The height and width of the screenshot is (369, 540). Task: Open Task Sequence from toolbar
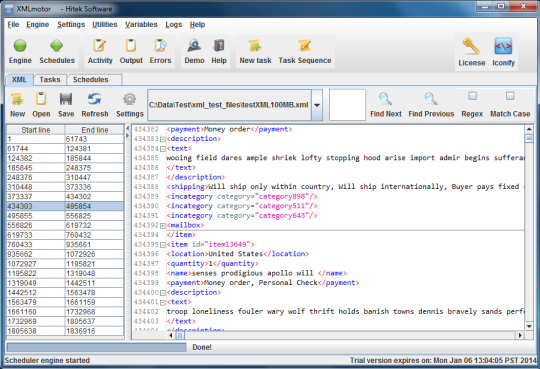click(305, 45)
